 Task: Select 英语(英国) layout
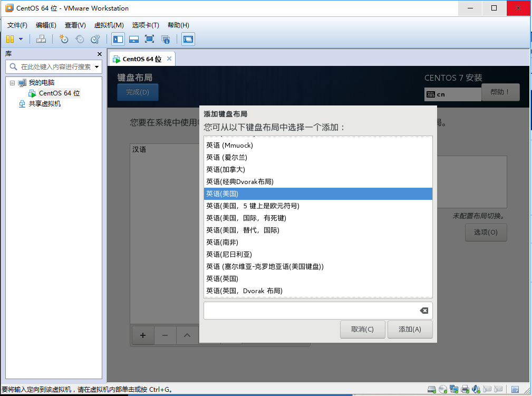point(318,278)
